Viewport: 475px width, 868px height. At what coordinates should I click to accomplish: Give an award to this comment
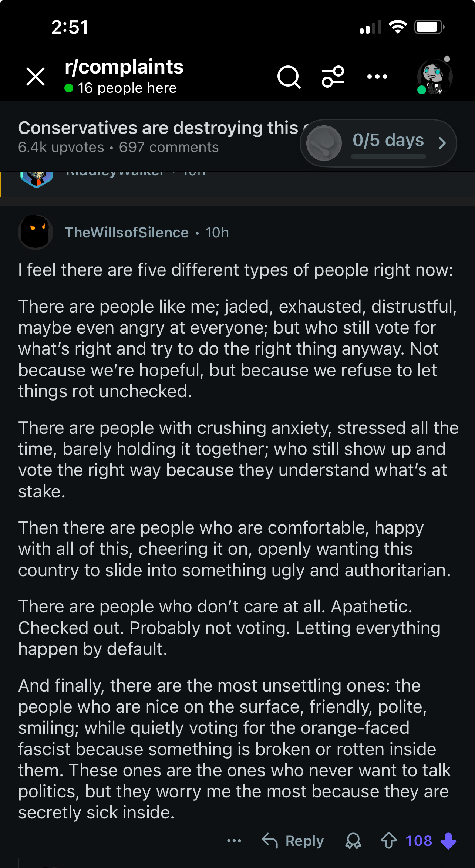(353, 841)
